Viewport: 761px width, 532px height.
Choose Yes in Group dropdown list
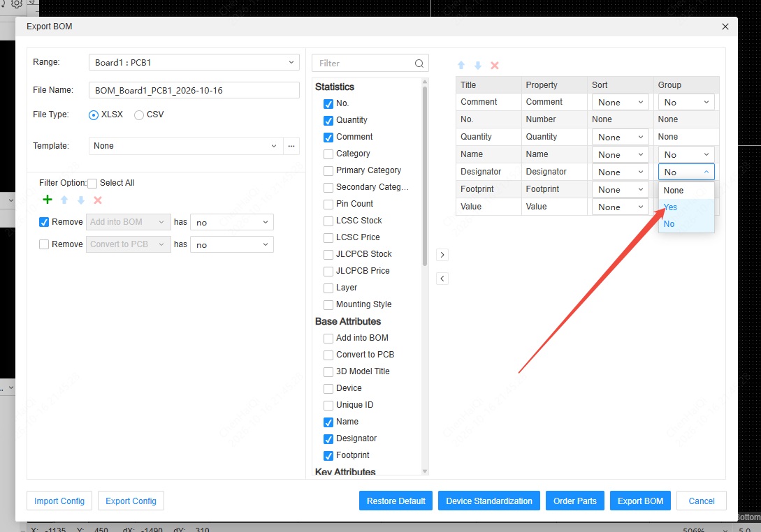coord(686,207)
